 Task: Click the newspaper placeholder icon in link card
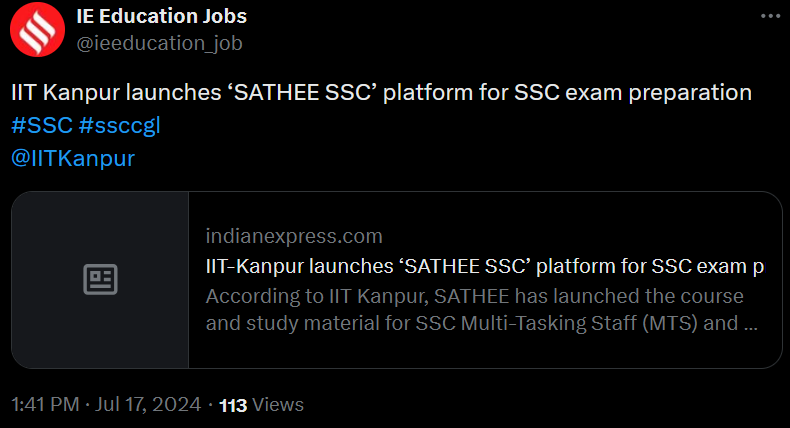pyautogui.click(x=100, y=280)
